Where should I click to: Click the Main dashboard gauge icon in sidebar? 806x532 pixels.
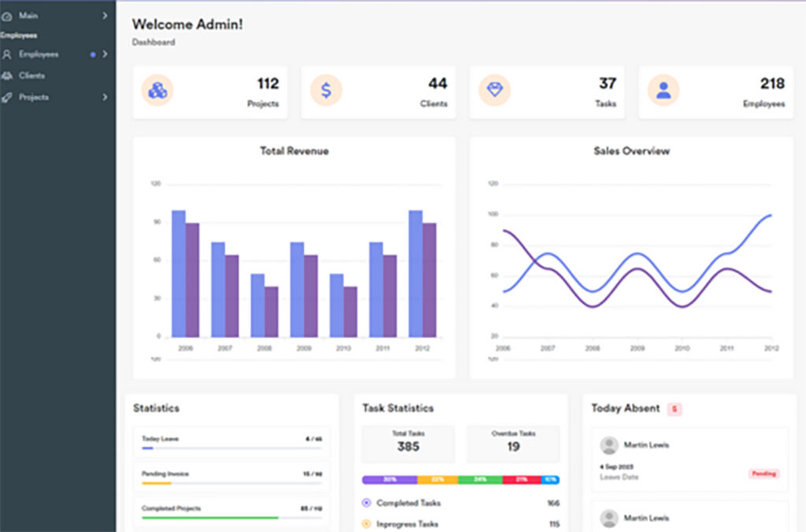pos(7,16)
